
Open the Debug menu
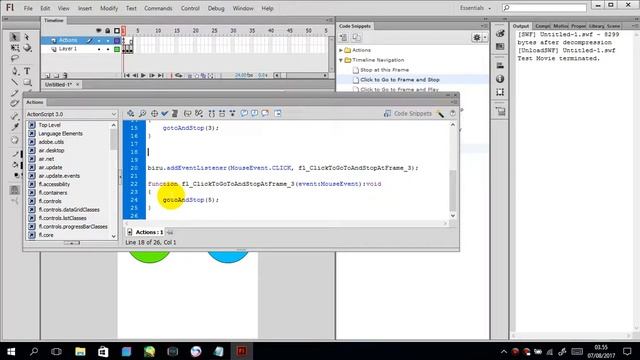tap(216, 8)
